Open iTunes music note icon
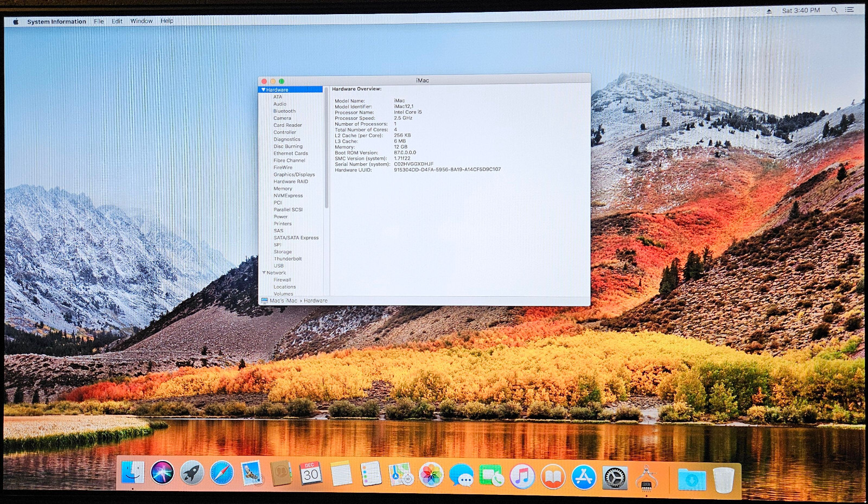Image resolution: width=868 pixels, height=504 pixels. point(522,477)
